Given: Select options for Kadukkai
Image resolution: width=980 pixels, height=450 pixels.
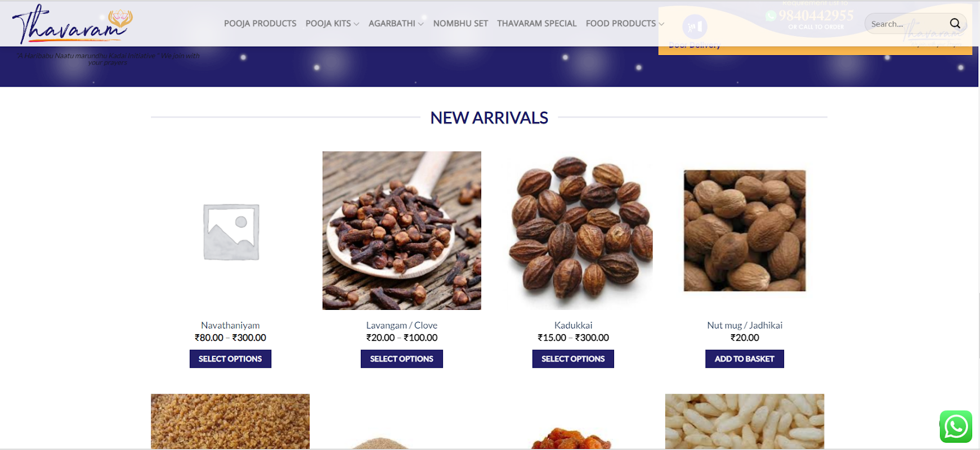Looking at the screenshot, I should point(573,359).
